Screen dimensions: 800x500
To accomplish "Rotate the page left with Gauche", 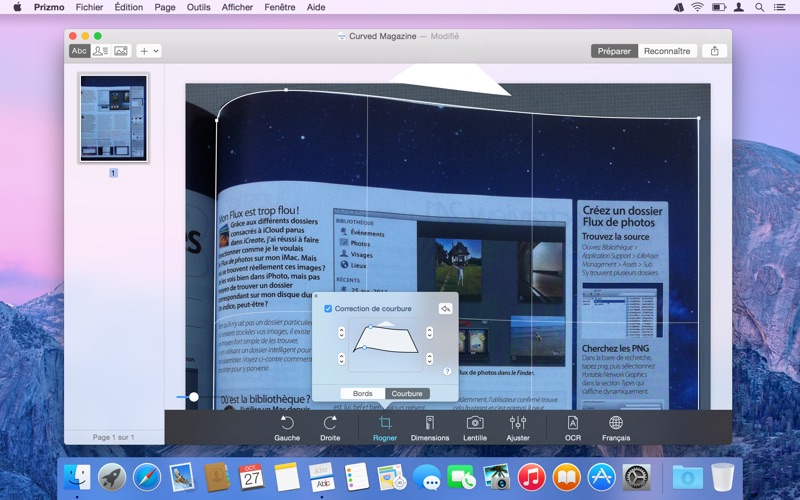I will 287,428.
